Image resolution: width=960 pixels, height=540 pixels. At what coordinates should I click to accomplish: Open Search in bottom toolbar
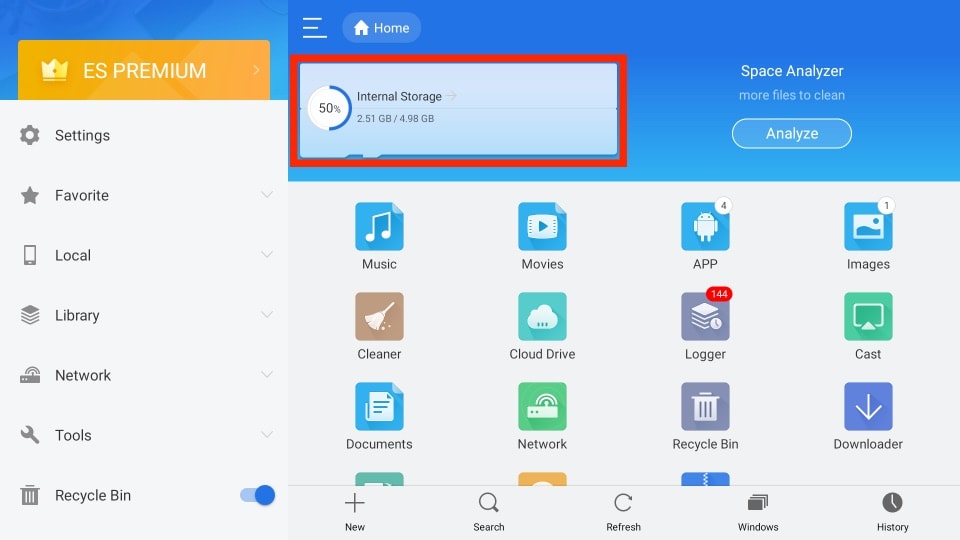[489, 512]
